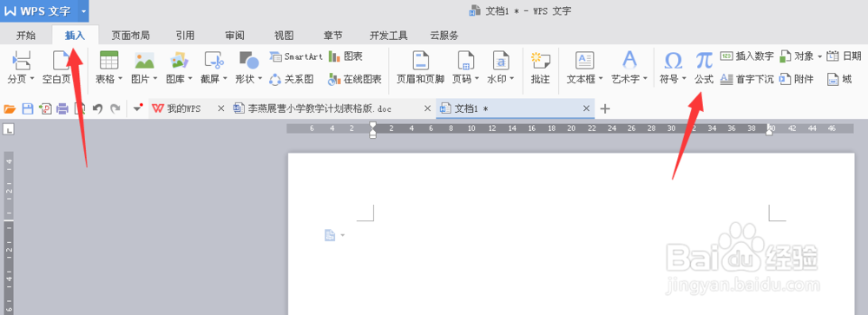Open 页眉和页脚 header and footer
Screen dimensions: 868x315
pos(421,68)
